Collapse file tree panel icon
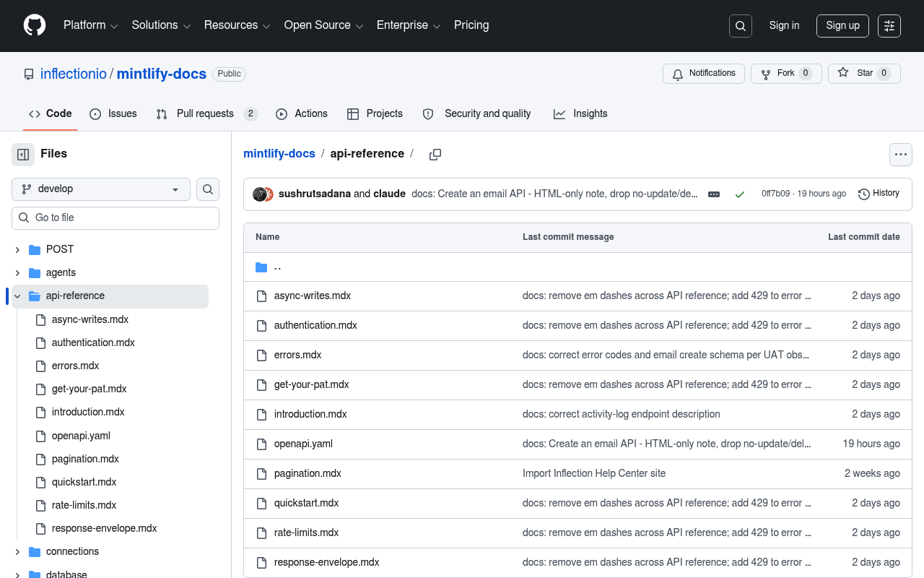 (23, 154)
